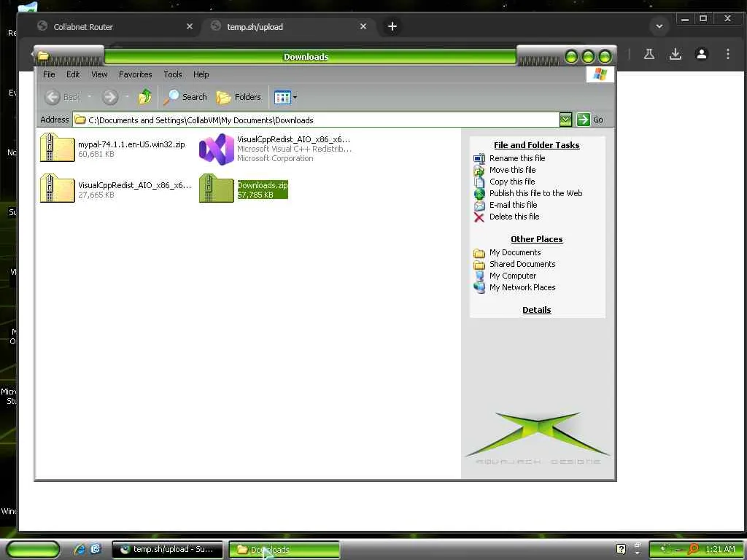Select the Downloads.zip archive icon

click(216, 189)
